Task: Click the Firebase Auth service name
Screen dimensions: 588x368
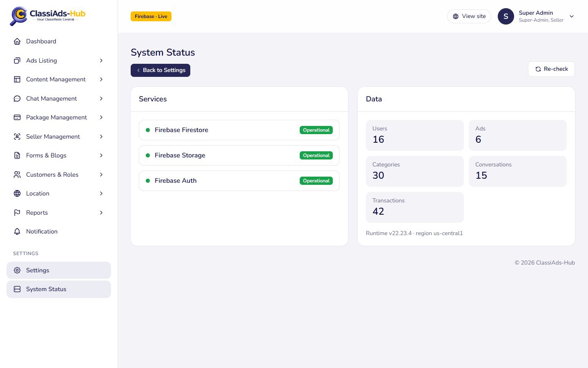Action: click(176, 181)
